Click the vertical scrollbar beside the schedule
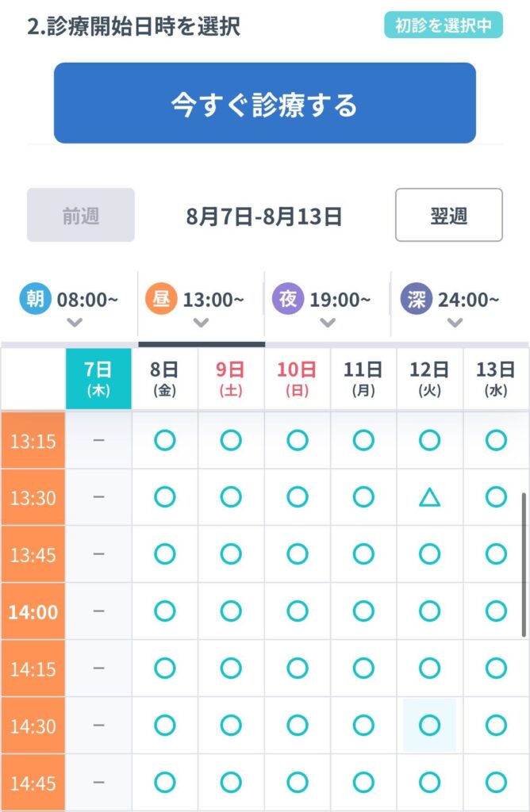The width and height of the screenshot is (530, 812). point(524,565)
